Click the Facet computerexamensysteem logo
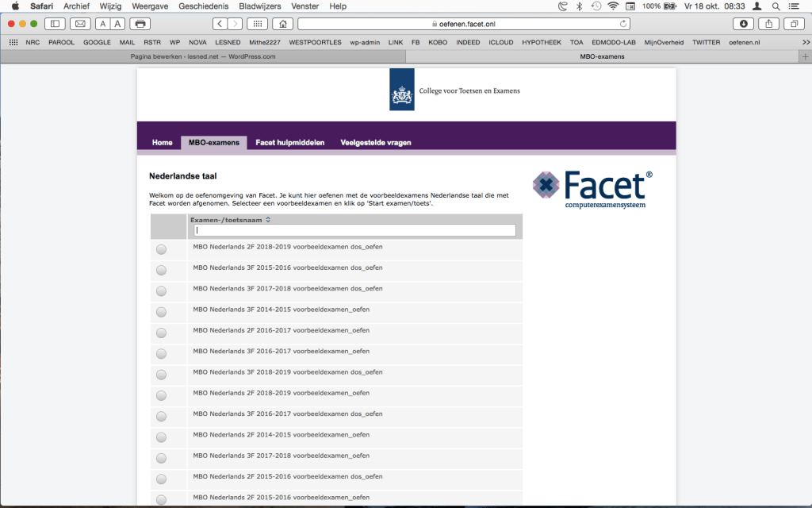This screenshot has height=508, width=812. pyautogui.click(x=591, y=187)
